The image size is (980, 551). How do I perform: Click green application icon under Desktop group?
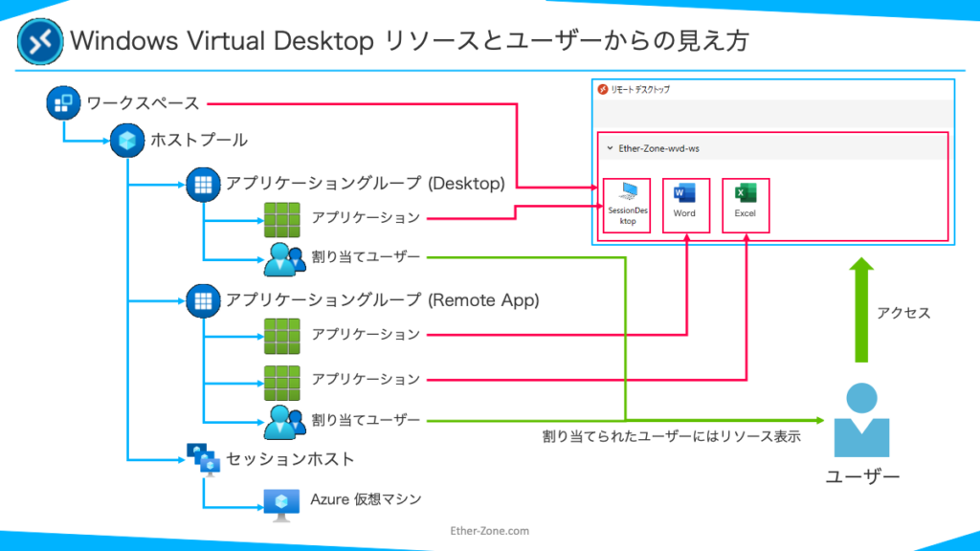[282, 219]
